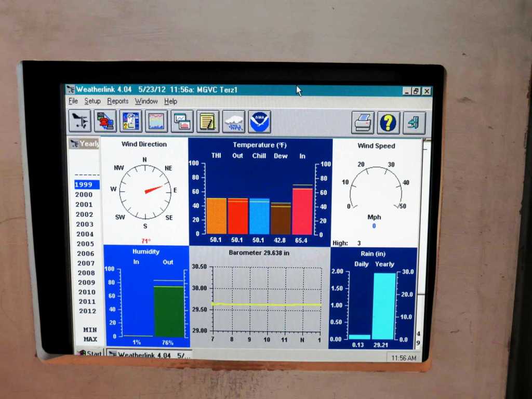
Task: Click the blue wind speed reading 0
Action: [374, 225]
